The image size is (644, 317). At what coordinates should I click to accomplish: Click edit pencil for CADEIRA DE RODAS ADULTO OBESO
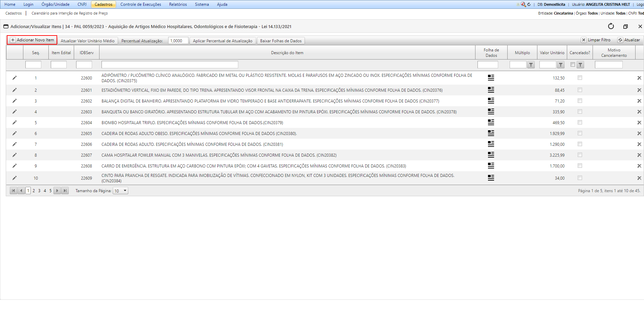coord(14,133)
